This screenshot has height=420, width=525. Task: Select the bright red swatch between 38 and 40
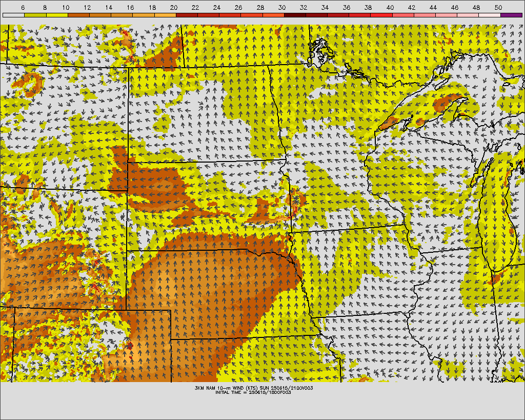(x=381, y=15)
